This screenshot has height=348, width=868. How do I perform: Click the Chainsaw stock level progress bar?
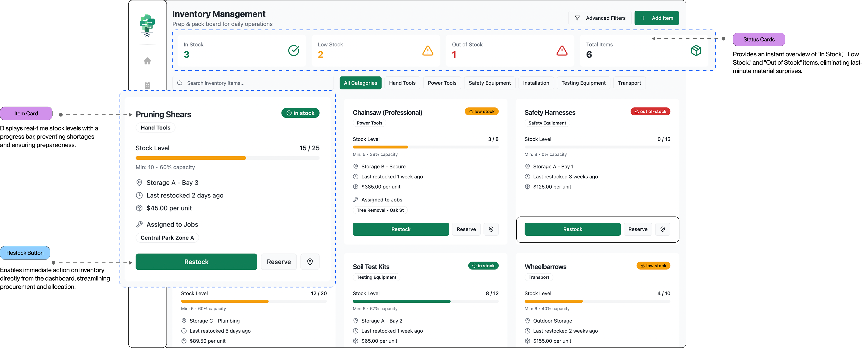[426, 147]
